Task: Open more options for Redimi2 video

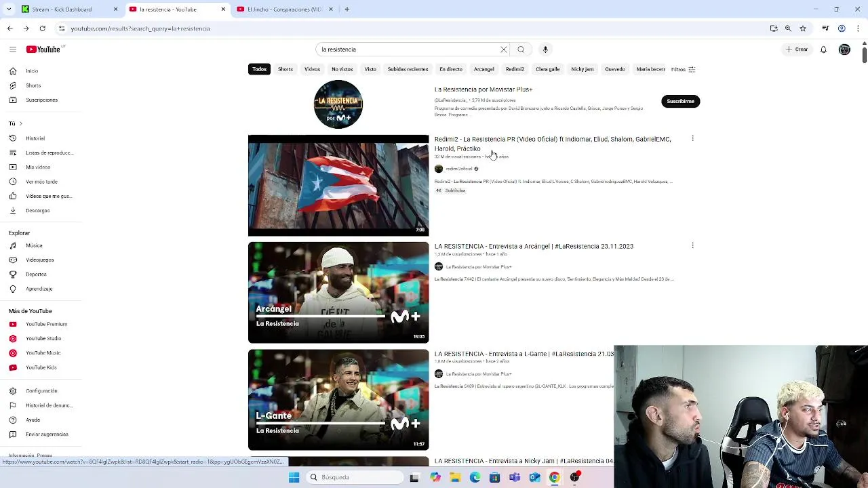Action: pos(692,138)
